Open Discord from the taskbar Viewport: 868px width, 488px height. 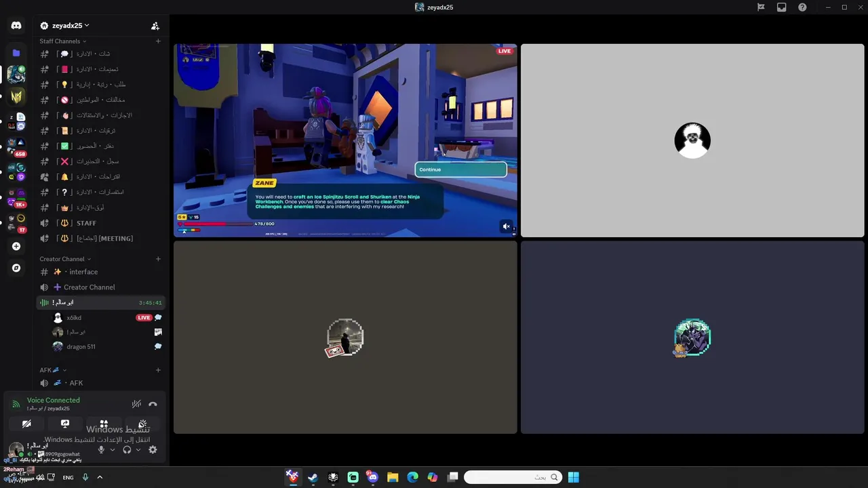click(372, 477)
